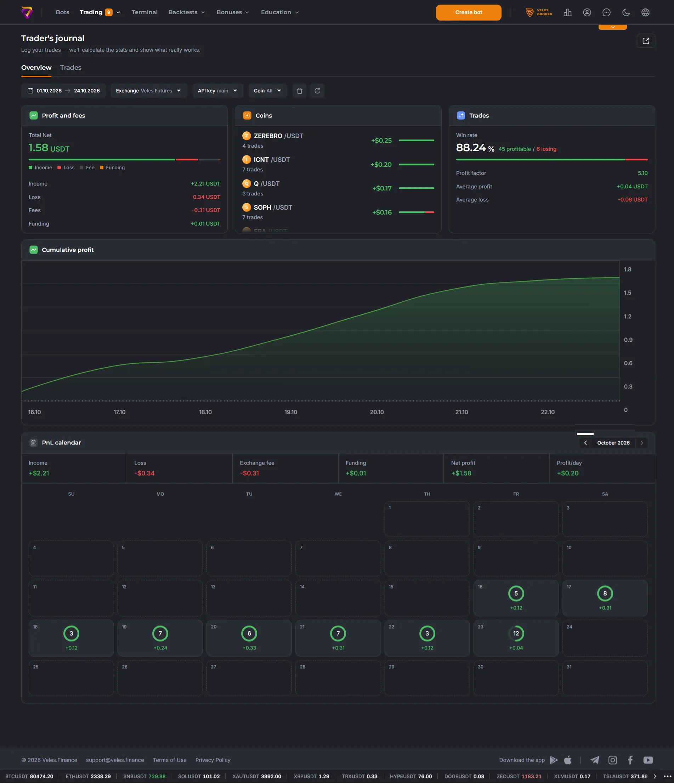Click the Create bot button
This screenshot has height=784, width=674.
pos(469,12)
